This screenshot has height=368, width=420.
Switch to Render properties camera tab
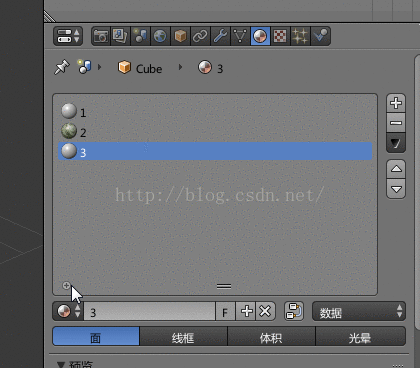tap(101, 36)
